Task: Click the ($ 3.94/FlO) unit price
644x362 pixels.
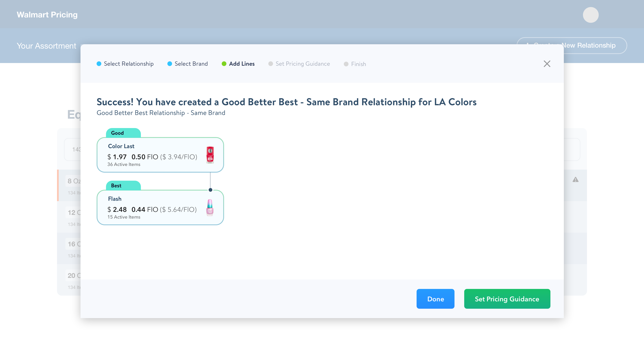Action: [x=178, y=157]
